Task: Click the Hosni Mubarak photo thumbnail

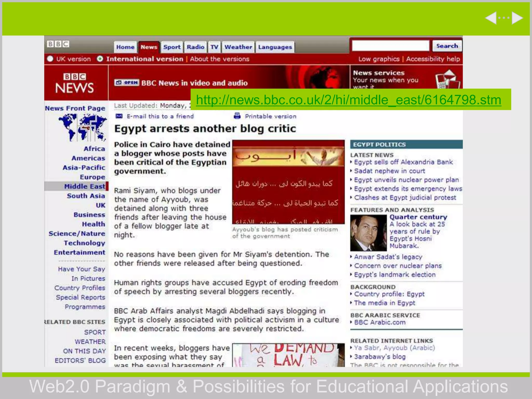Action: click(x=368, y=233)
